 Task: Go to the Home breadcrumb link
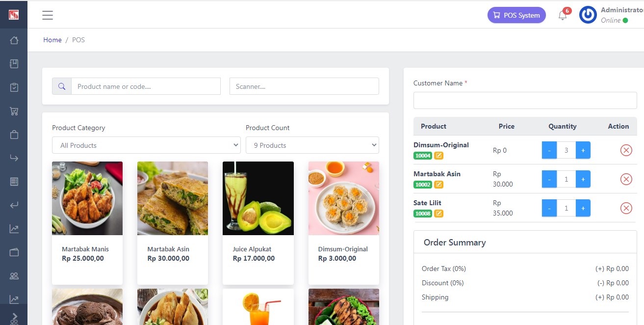click(52, 40)
